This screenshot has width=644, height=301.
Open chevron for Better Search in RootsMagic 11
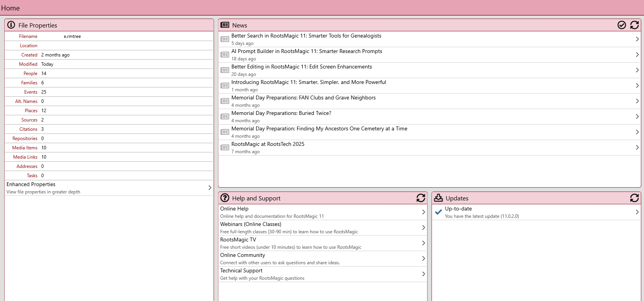pyautogui.click(x=637, y=39)
